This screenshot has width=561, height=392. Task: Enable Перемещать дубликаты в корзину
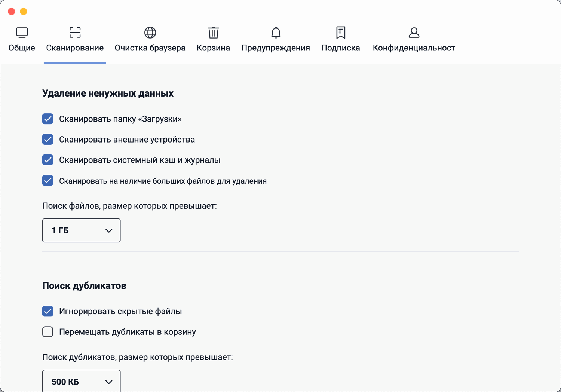tap(47, 332)
